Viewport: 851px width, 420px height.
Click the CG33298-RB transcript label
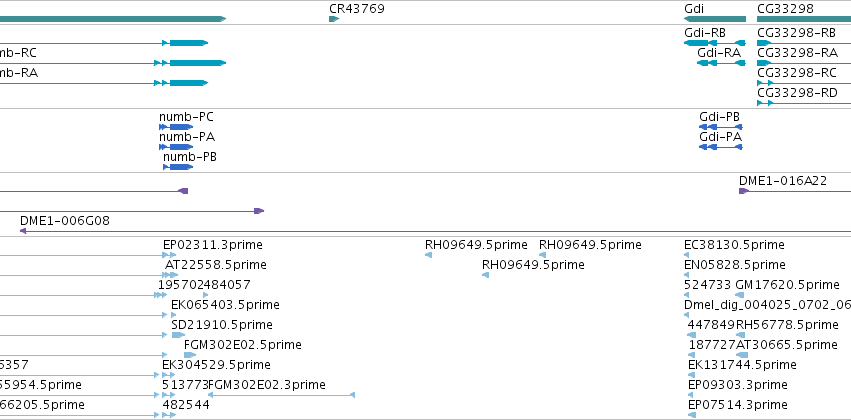click(796, 33)
